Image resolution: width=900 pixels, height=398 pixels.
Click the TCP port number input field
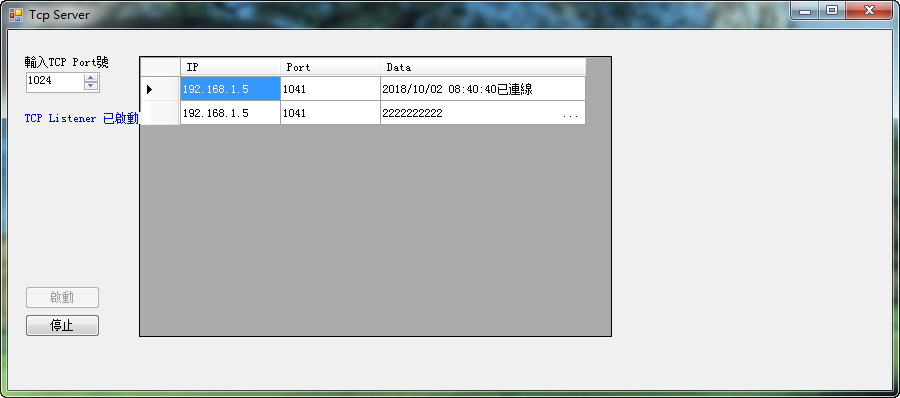55,82
